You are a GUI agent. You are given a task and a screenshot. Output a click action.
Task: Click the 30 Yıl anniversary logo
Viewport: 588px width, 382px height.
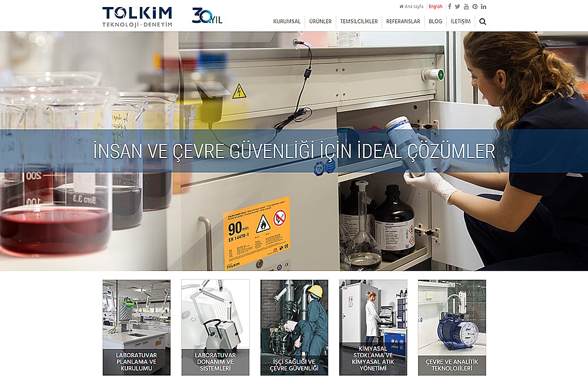207,16
